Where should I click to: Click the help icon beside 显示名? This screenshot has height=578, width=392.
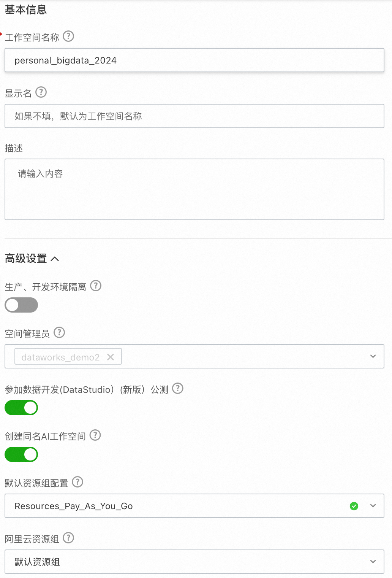[x=42, y=92]
